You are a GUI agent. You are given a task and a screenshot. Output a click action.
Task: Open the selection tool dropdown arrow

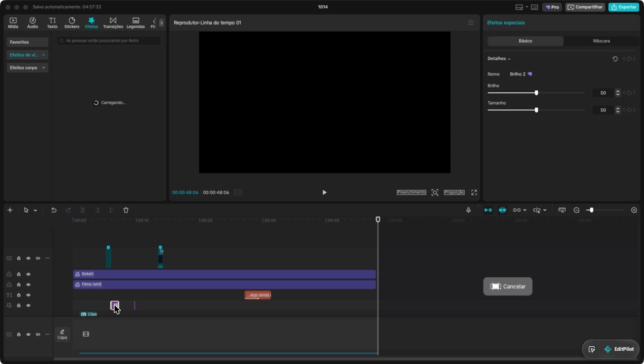pyautogui.click(x=35, y=211)
